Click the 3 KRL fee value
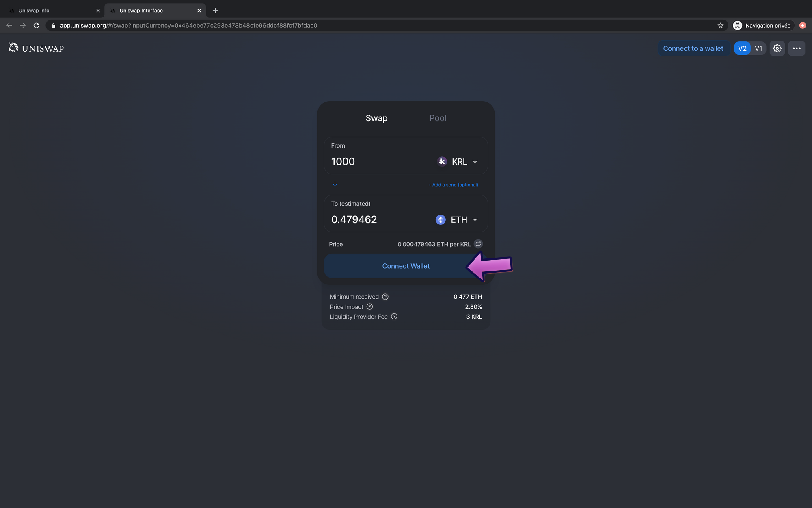 474,317
